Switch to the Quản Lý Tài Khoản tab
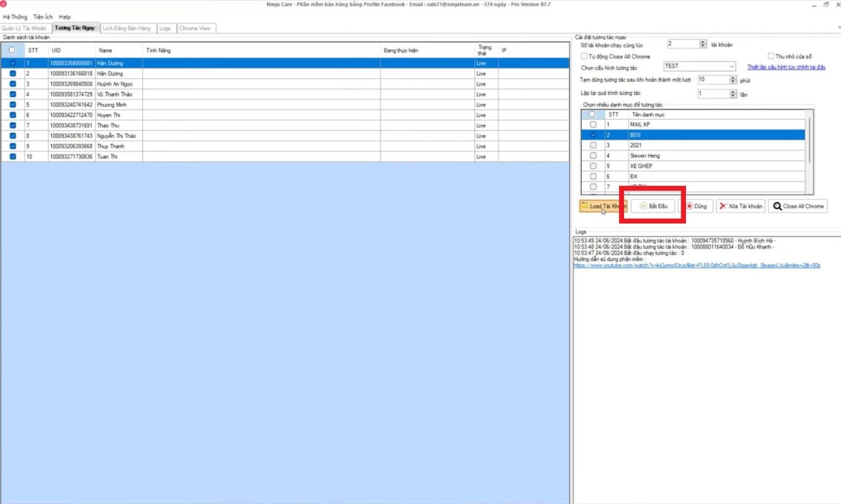The width and height of the screenshot is (841, 504). coord(24,28)
